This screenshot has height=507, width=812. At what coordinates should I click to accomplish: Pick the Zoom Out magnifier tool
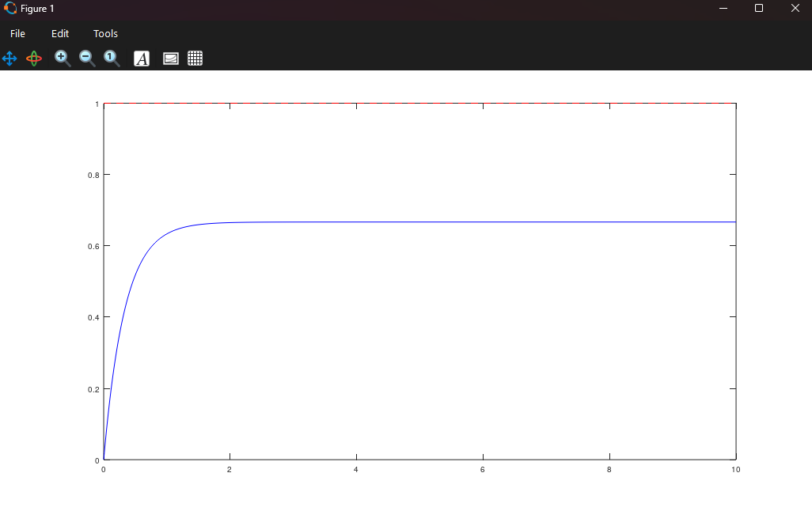coord(87,59)
